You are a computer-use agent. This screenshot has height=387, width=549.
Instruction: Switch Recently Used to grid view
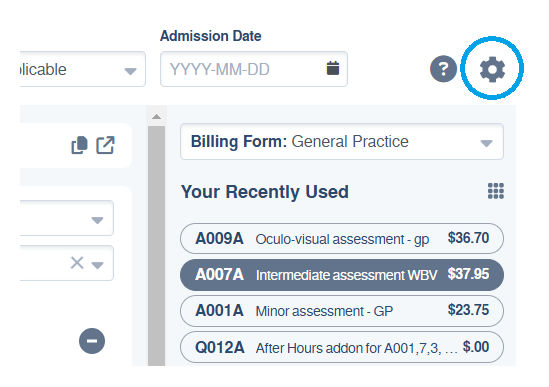(496, 191)
